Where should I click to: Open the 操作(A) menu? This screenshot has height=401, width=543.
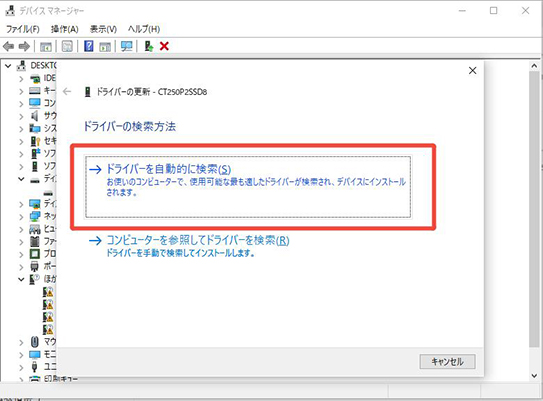tap(64, 29)
